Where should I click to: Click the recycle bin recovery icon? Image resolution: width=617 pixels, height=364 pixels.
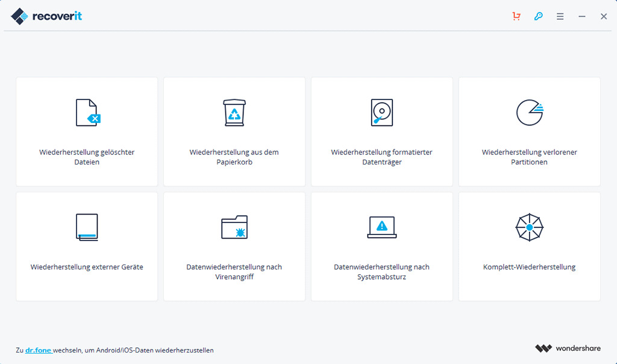point(234,113)
